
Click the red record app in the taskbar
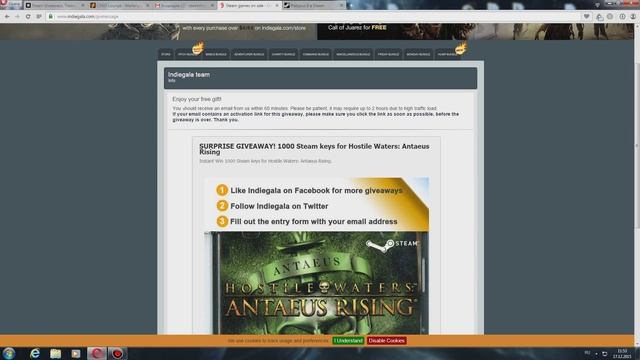(117, 353)
